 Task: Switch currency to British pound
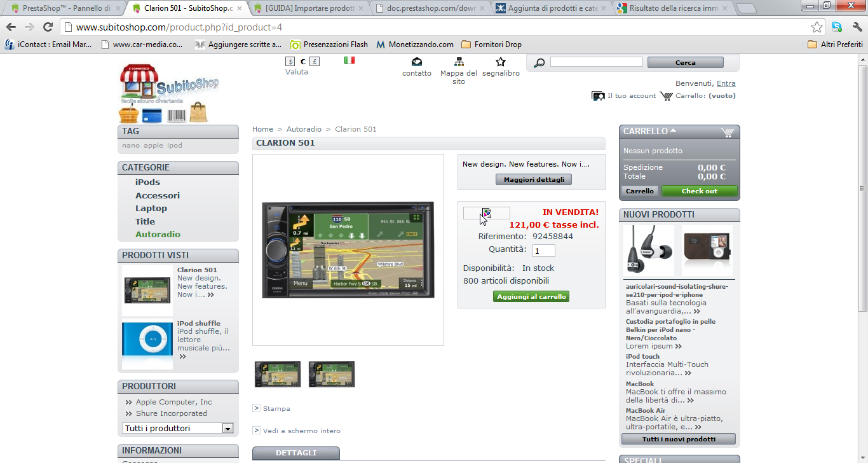point(315,62)
